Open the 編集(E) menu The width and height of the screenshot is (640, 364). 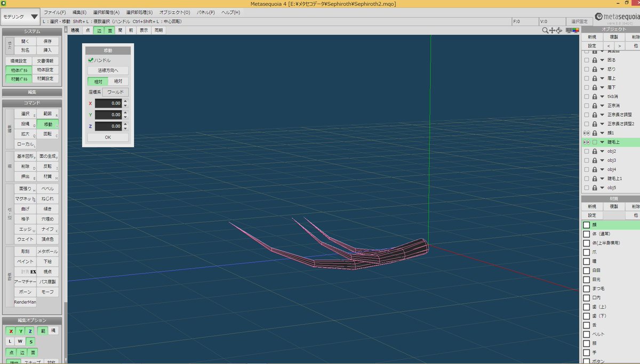pyautogui.click(x=79, y=12)
